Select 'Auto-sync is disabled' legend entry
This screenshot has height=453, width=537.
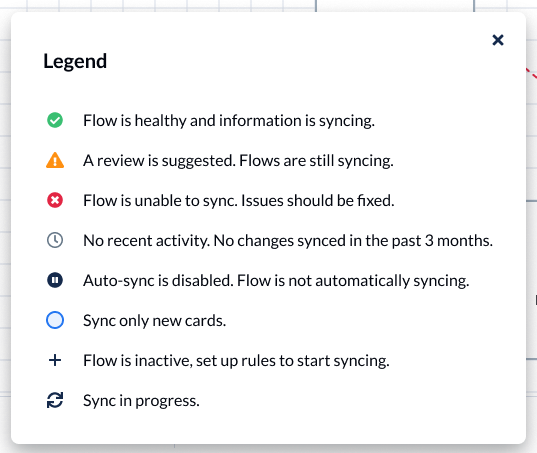276,280
